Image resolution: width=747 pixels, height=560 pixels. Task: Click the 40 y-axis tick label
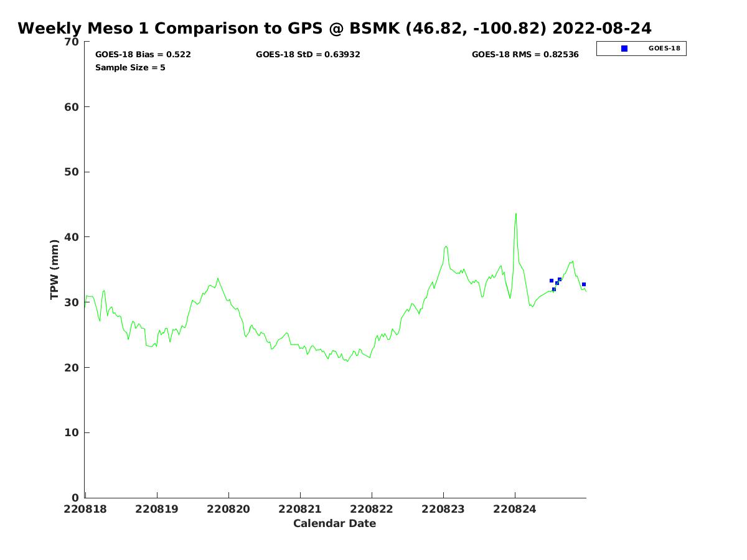click(x=72, y=237)
